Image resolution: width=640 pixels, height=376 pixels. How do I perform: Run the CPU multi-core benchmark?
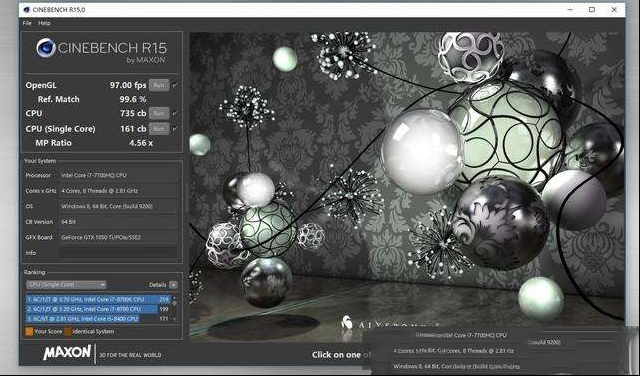tap(159, 113)
